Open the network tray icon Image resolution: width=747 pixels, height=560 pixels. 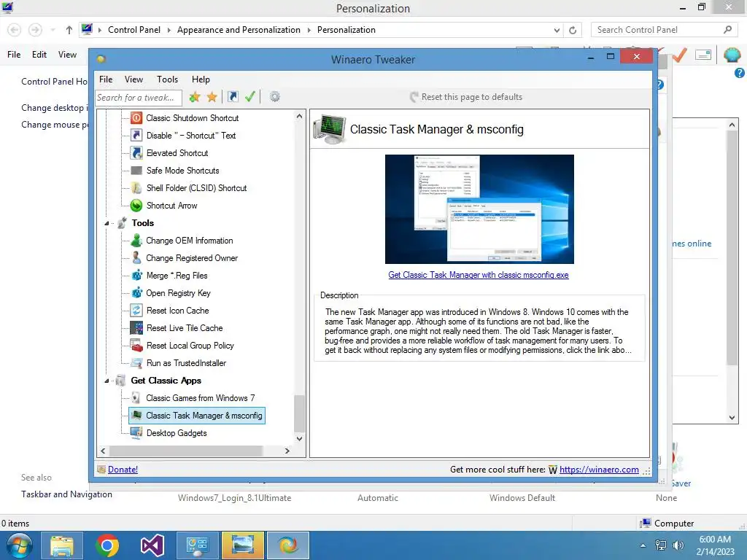(661, 545)
